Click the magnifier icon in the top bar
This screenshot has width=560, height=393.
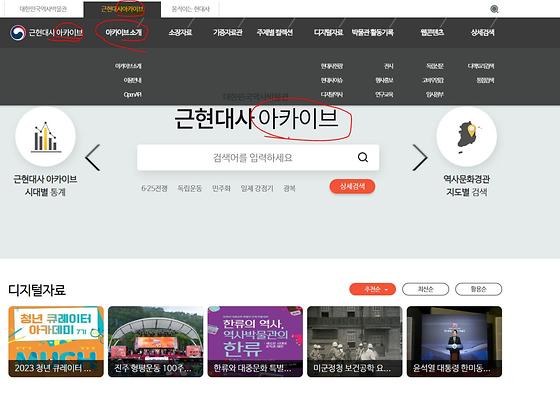tap(494, 9)
